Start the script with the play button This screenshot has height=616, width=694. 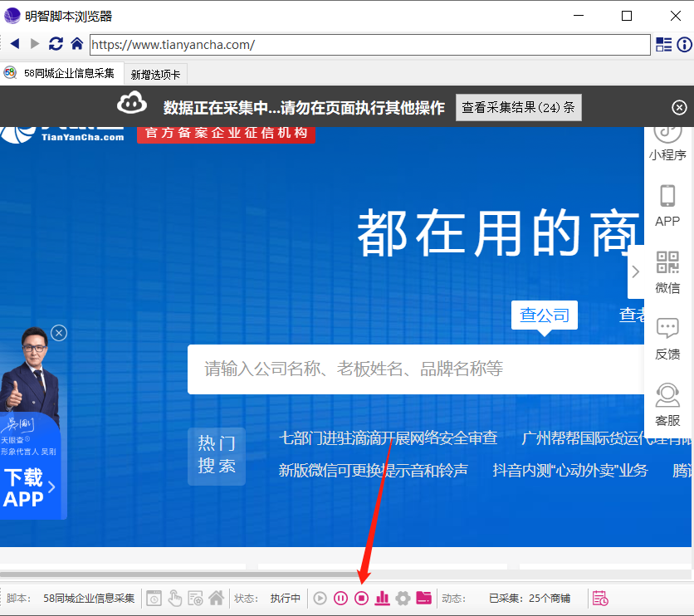(320, 599)
